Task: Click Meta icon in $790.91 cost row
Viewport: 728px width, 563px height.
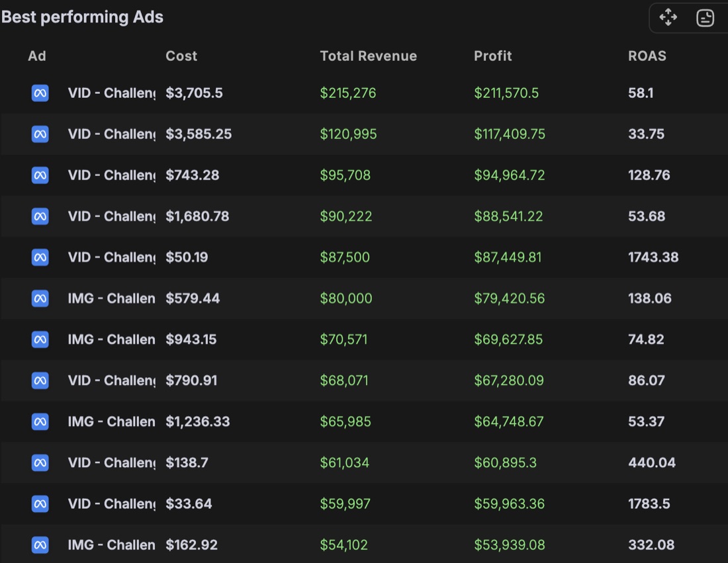Action: (x=40, y=380)
